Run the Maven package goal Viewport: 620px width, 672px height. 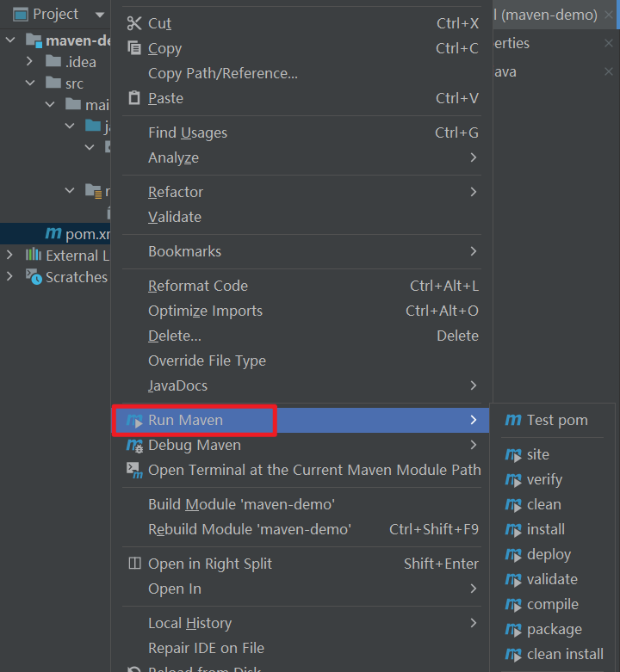(x=554, y=629)
